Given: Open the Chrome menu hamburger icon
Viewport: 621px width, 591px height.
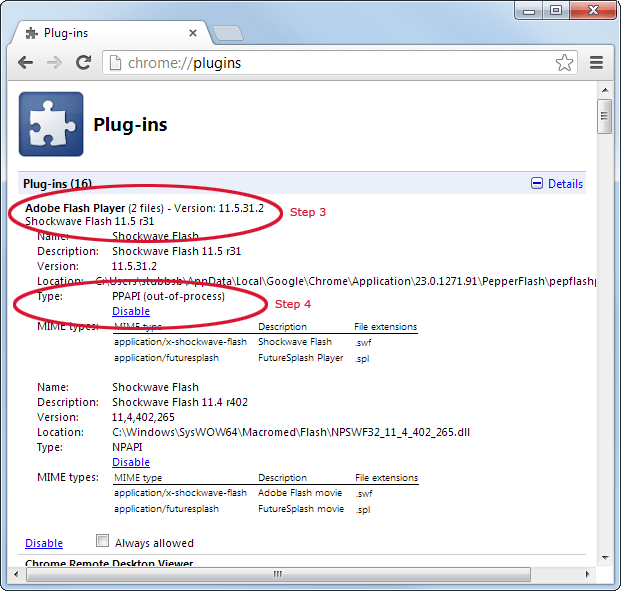Looking at the screenshot, I should 596,63.
